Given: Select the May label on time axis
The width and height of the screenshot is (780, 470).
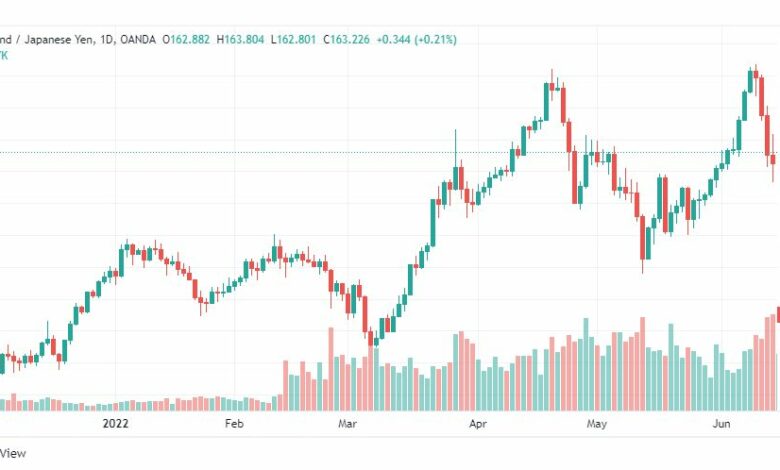Looking at the screenshot, I should point(596,424).
